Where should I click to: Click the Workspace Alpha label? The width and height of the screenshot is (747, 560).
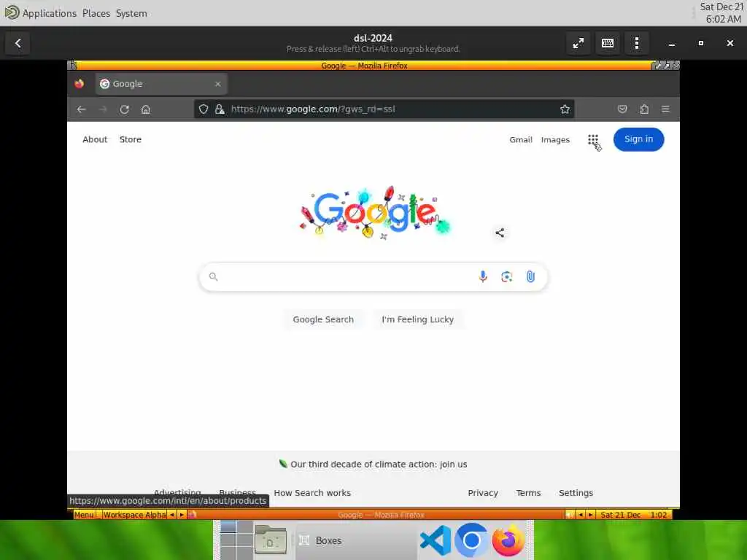click(x=135, y=515)
